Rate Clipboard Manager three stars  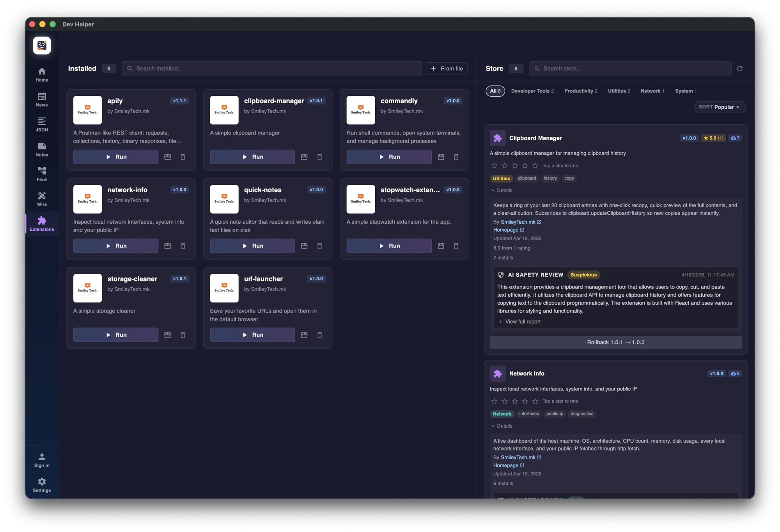(515, 166)
